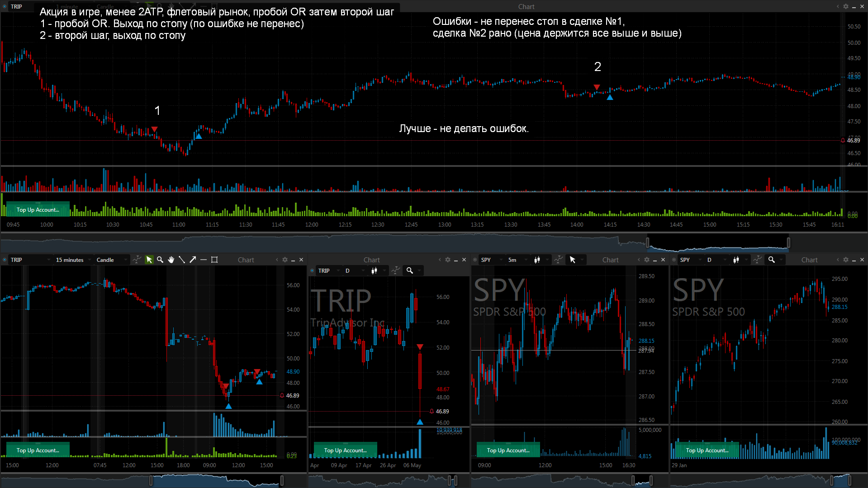Open indicators in SPY 5m chart
Viewport: 868px width, 488px height.
[559, 260]
